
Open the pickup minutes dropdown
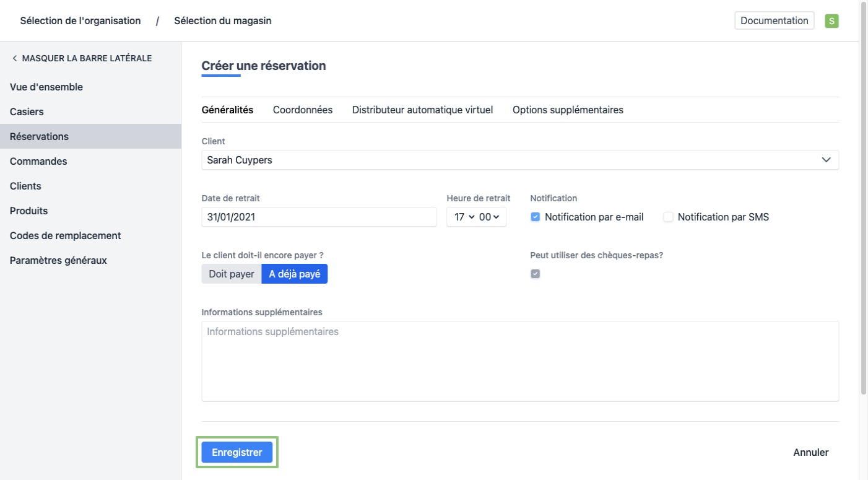click(x=490, y=217)
